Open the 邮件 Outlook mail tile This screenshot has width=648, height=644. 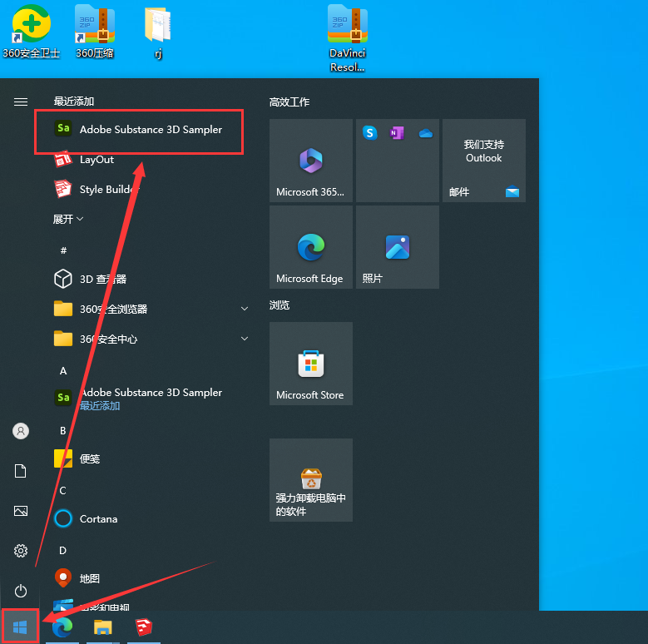(484, 161)
